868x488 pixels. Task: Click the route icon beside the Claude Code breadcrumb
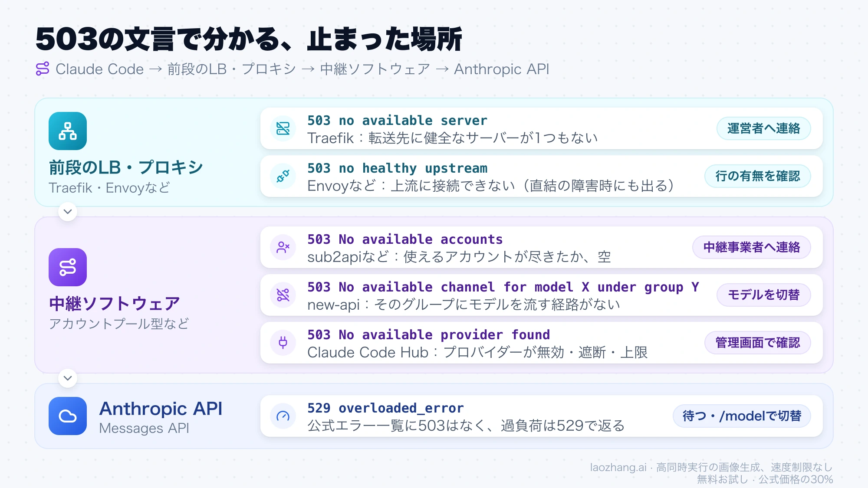[43, 69]
